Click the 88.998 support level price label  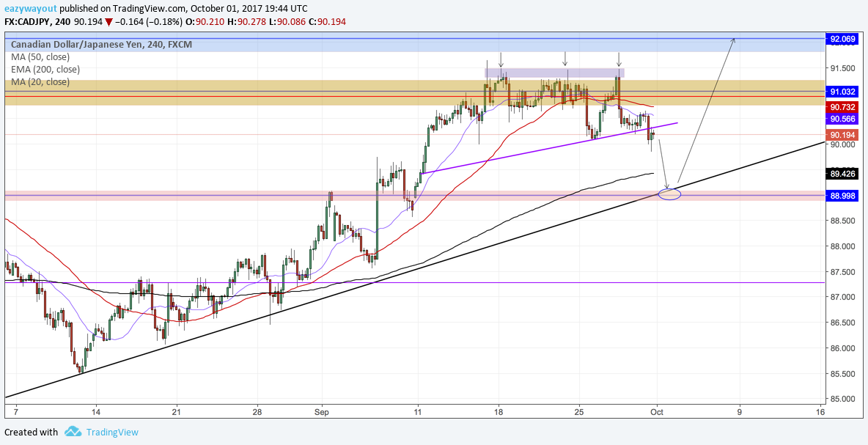click(842, 196)
